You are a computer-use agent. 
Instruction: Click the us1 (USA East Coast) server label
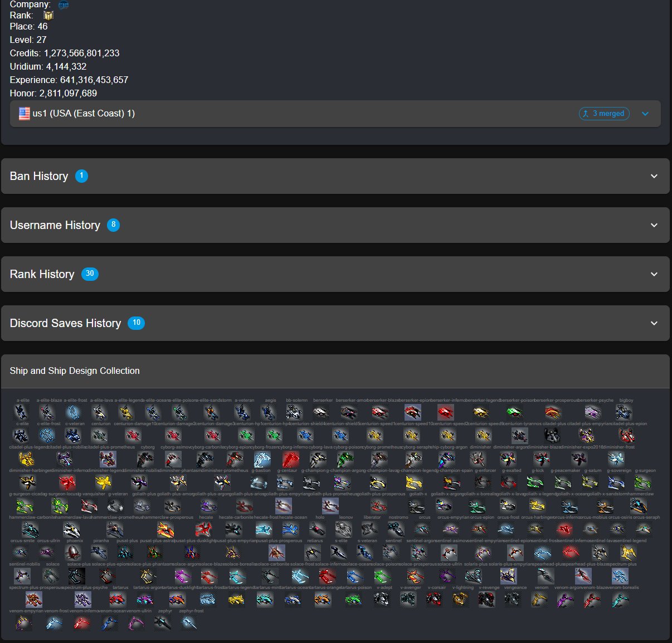point(84,114)
